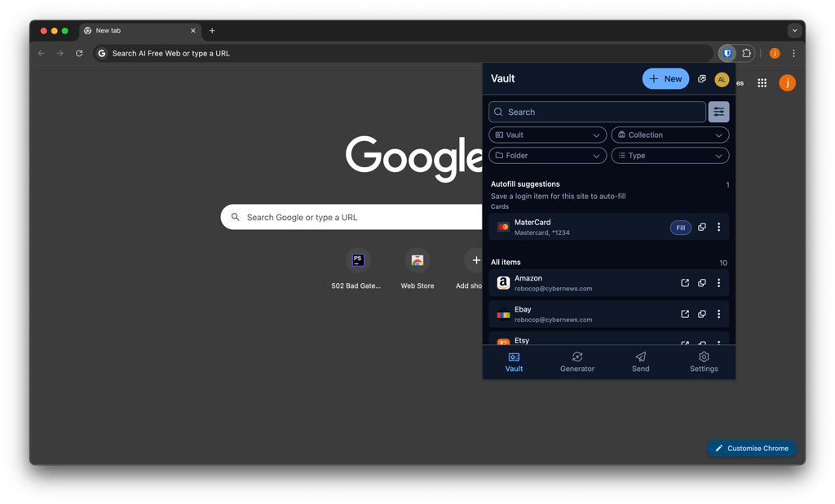Expand the Collection filter dropdown
This screenshot has height=504, width=835.
click(x=670, y=135)
